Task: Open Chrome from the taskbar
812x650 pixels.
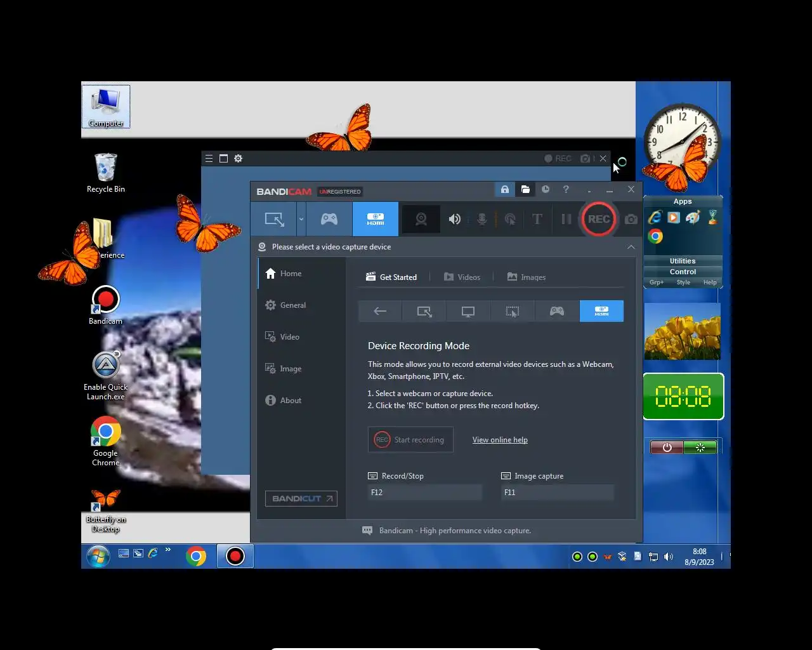Action: click(x=196, y=557)
